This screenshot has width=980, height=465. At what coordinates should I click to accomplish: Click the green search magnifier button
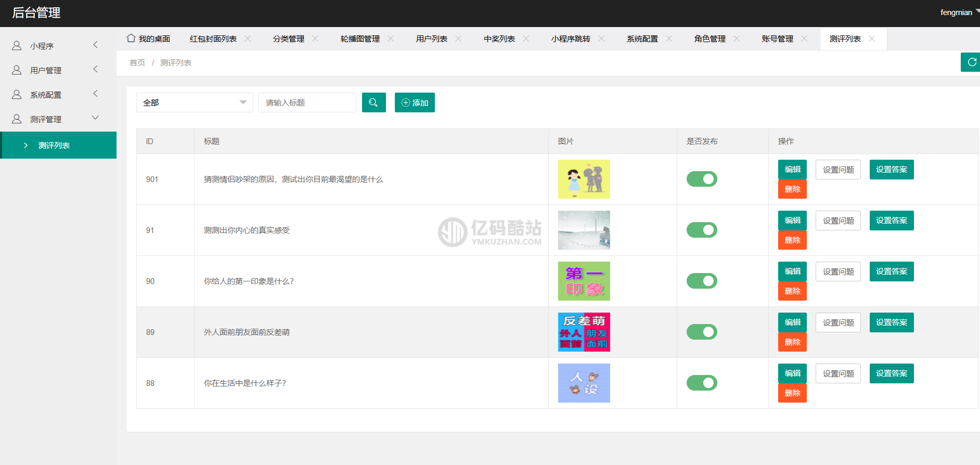point(373,102)
